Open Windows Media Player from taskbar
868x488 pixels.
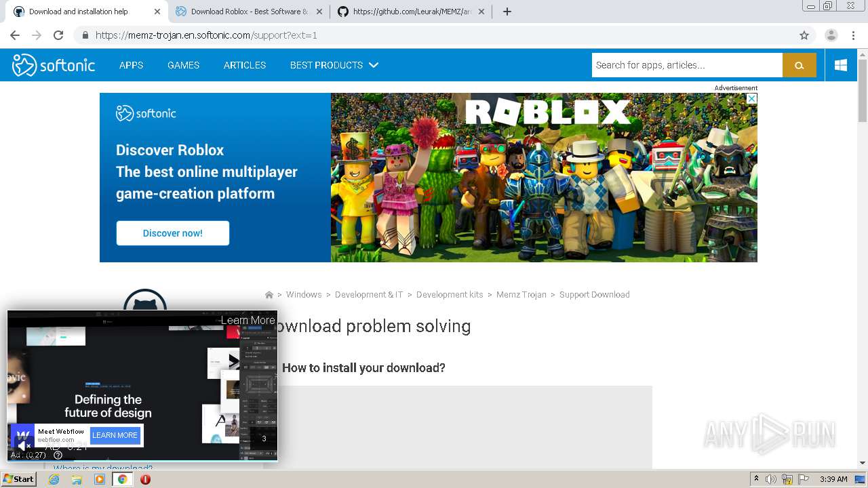click(100, 479)
